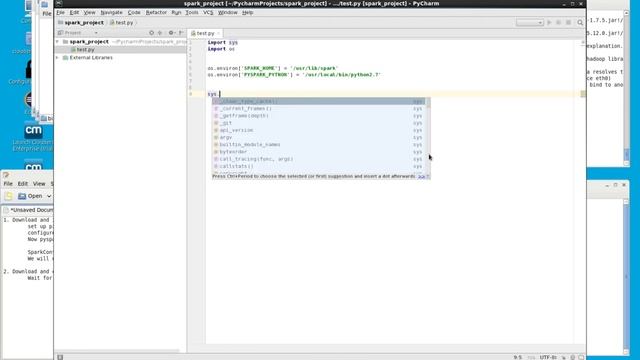Click the SPARK_HOME environ line

click(273, 68)
